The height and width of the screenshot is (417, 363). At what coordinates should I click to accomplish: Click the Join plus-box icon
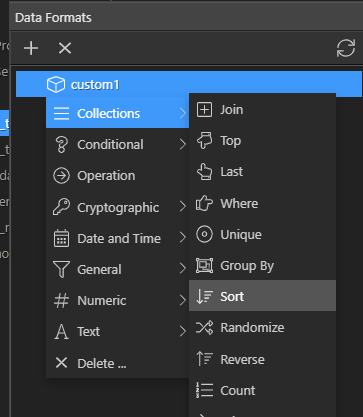point(204,109)
